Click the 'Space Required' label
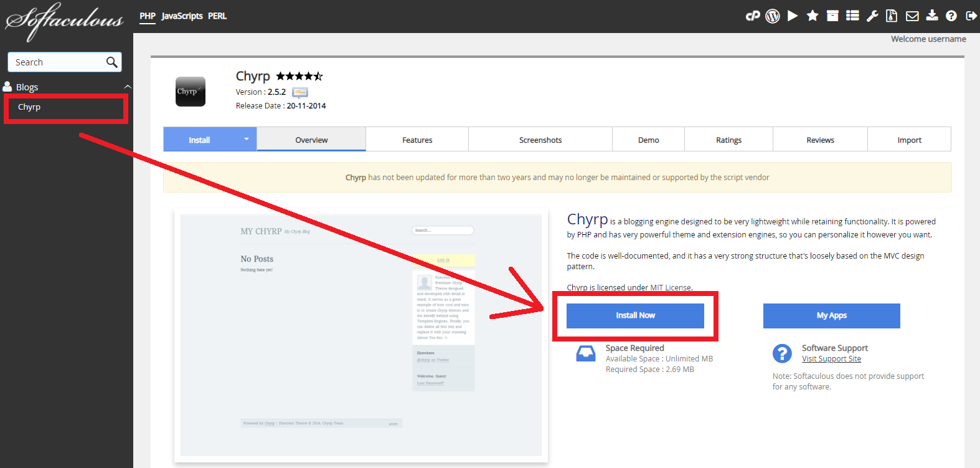Viewport: 980px width, 468px height. point(635,348)
